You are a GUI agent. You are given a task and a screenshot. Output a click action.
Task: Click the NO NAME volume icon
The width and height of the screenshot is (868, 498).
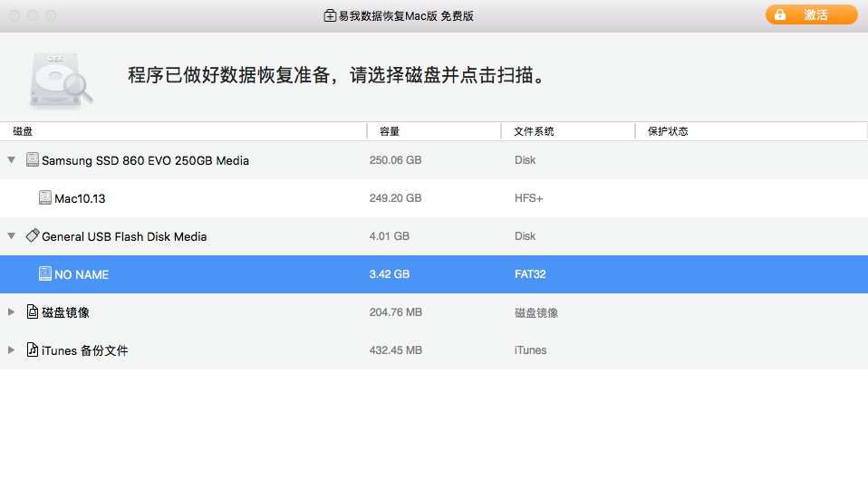pos(45,273)
